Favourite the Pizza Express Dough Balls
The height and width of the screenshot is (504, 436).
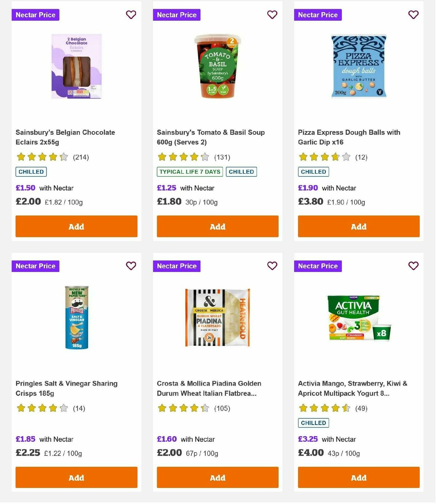click(x=413, y=15)
